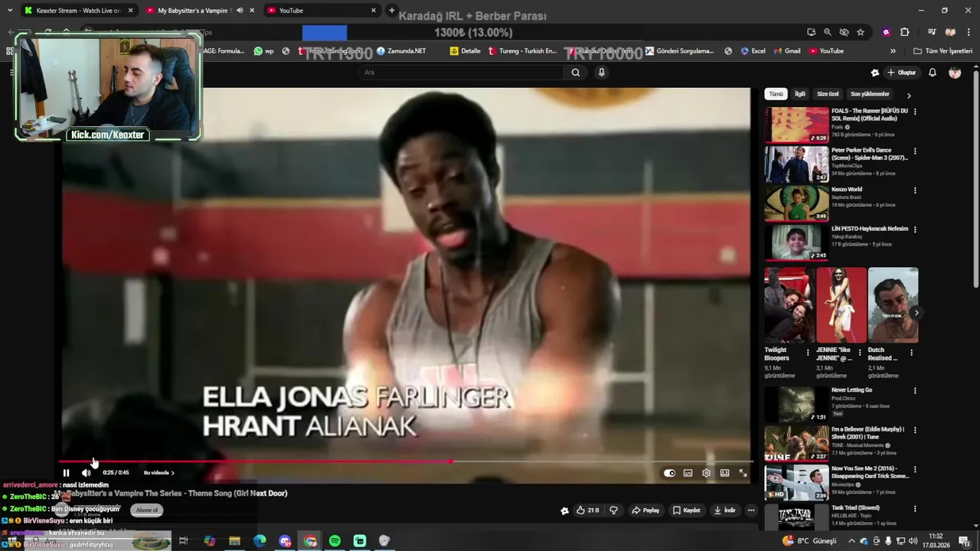Click the sparkle Ask icon beside the like button
The width and height of the screenshot is (980, 551).
564,510
